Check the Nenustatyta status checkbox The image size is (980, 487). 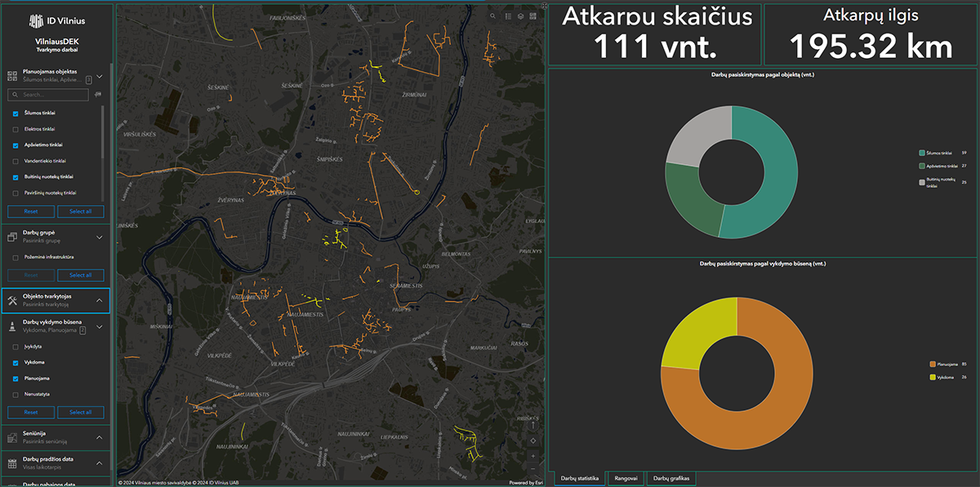(x=16, y=395)
